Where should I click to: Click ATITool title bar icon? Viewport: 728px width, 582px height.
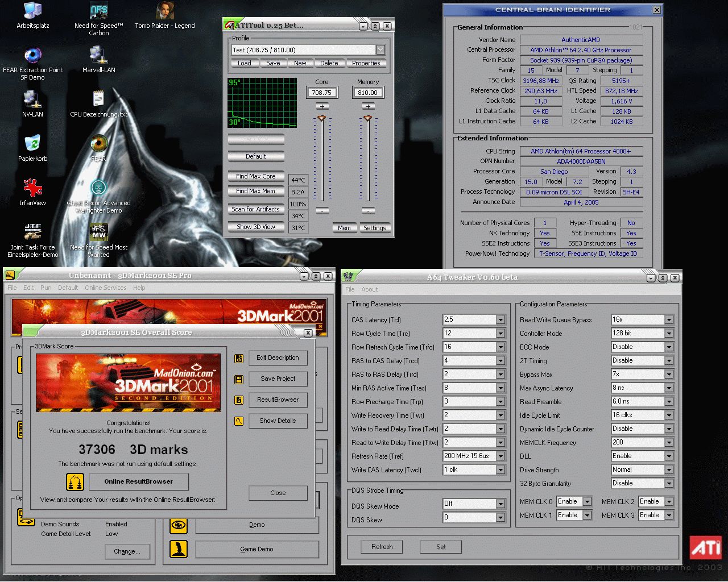pos(229,25)
